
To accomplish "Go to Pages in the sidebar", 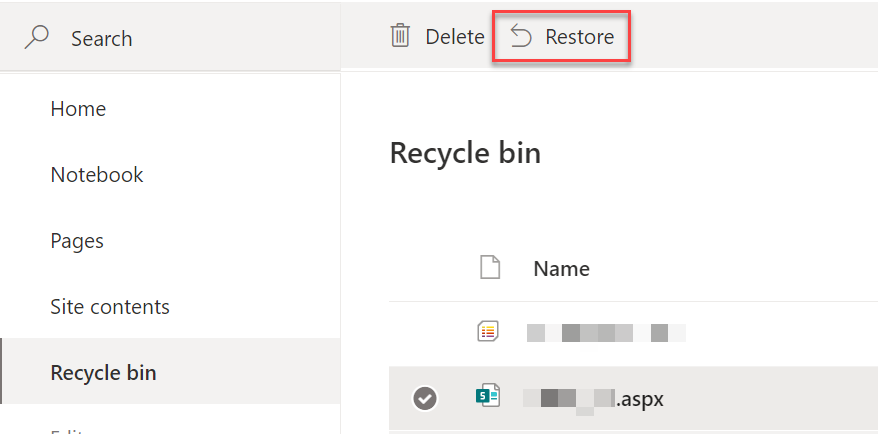I will (77, 241).
